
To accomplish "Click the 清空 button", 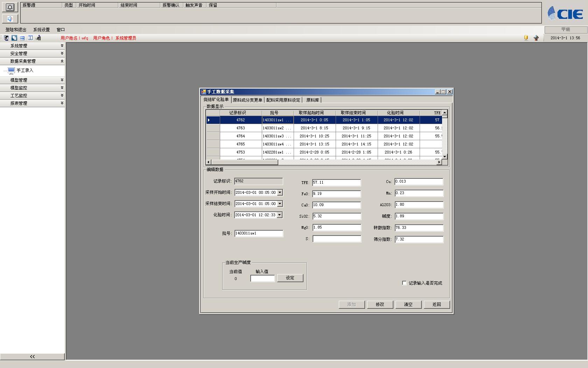I will pyautogui.click(x=408, y=305).
